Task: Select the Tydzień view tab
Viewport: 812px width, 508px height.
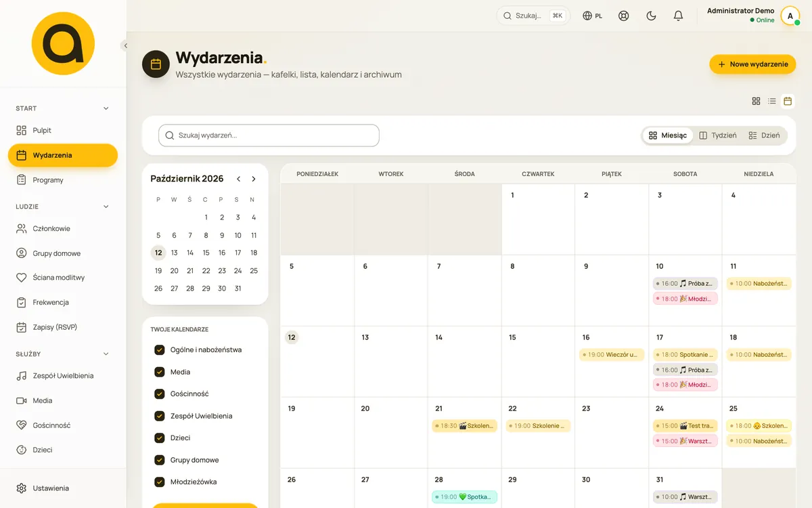Action: (x=718, y=135)
